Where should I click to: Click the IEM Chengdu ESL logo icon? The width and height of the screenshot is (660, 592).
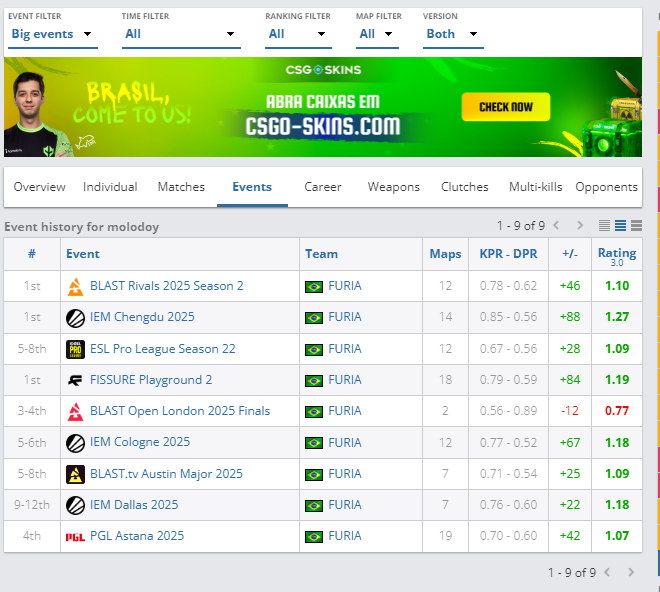[75, 318]
